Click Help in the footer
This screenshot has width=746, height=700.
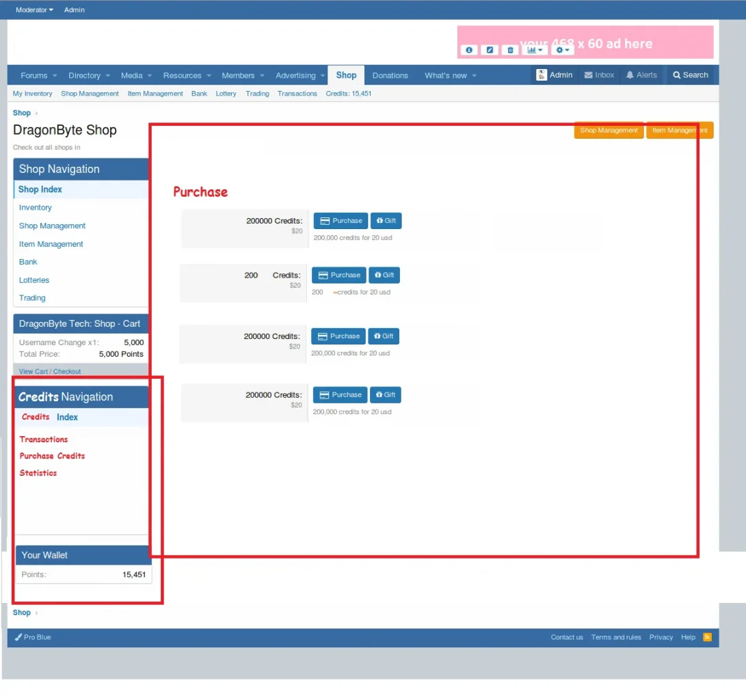[688, 637]
